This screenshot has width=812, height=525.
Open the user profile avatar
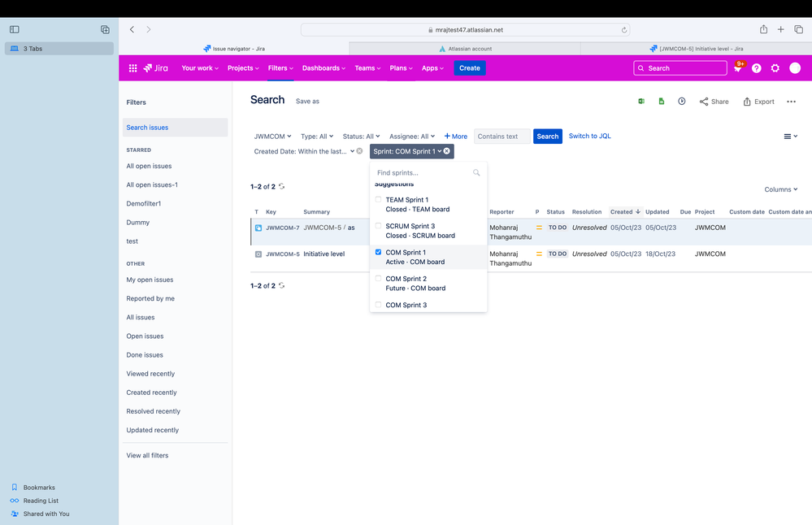point(794,67)
